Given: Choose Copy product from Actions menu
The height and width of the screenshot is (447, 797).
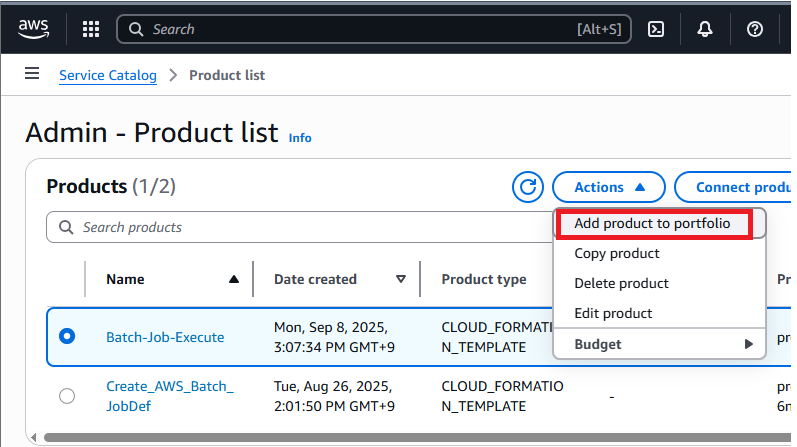Looking at the screenshot, I should tap(616, 254).
